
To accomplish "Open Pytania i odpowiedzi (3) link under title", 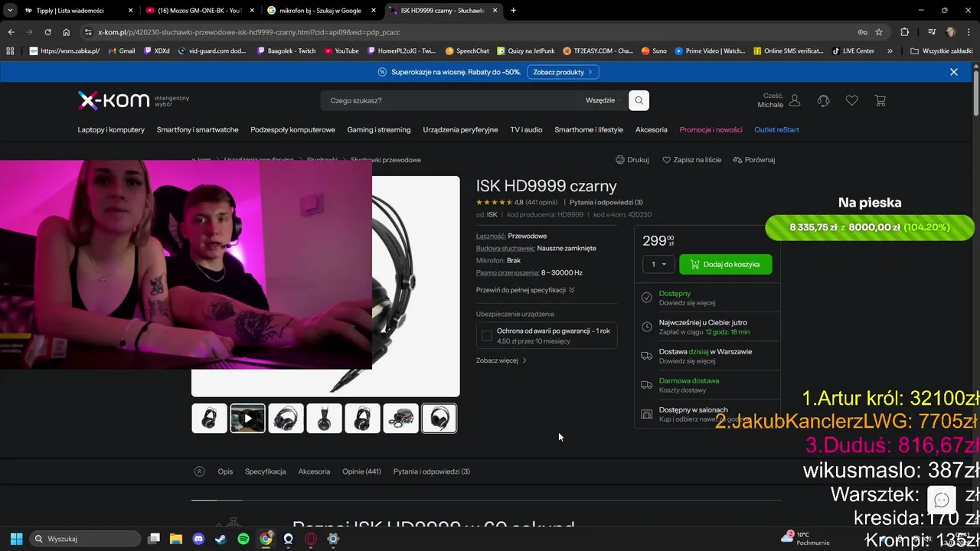I will tap(606, 203).
